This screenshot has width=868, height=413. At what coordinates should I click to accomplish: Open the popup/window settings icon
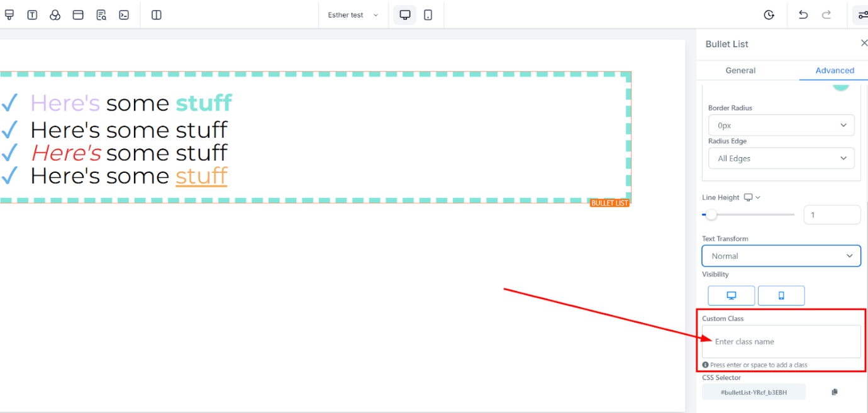(78, 15)
